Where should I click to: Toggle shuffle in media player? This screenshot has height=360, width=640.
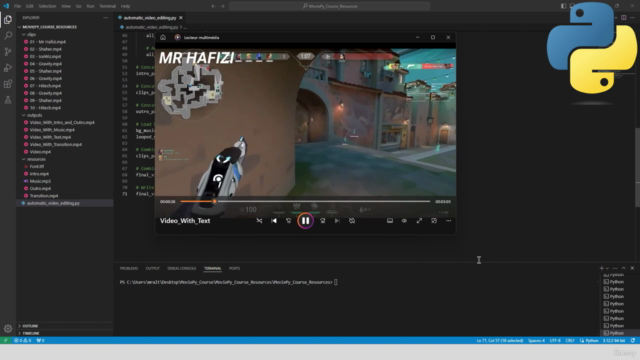[x=259, y=221]
